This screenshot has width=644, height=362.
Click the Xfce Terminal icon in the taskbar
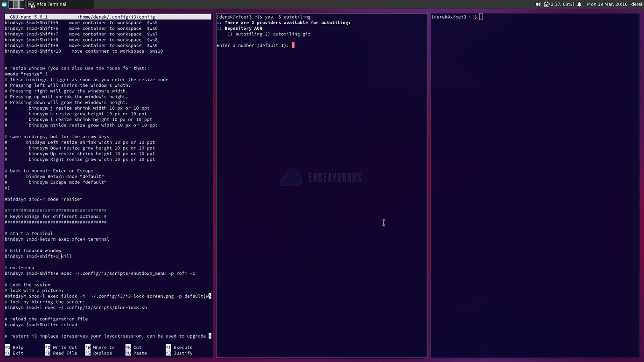point(31,4)
